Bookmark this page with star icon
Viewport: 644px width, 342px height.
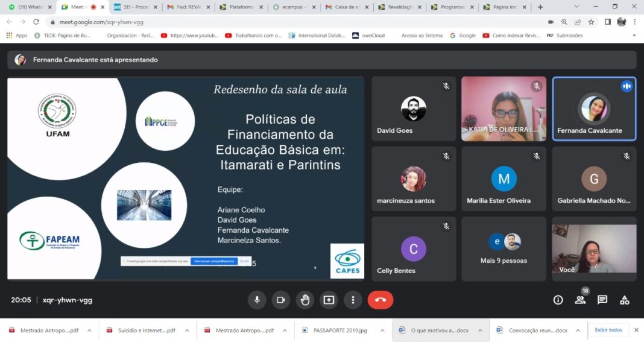(x=591, y=22)
